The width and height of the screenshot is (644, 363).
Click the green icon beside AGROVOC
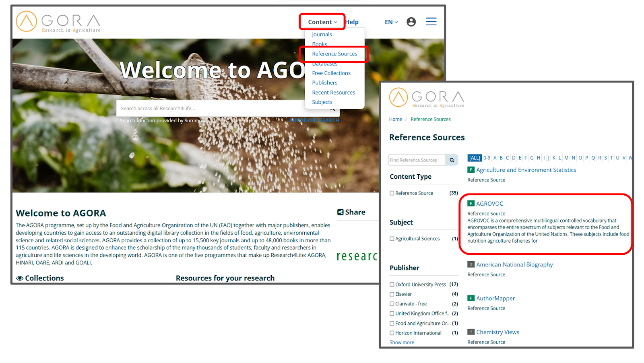click(471, 203)
